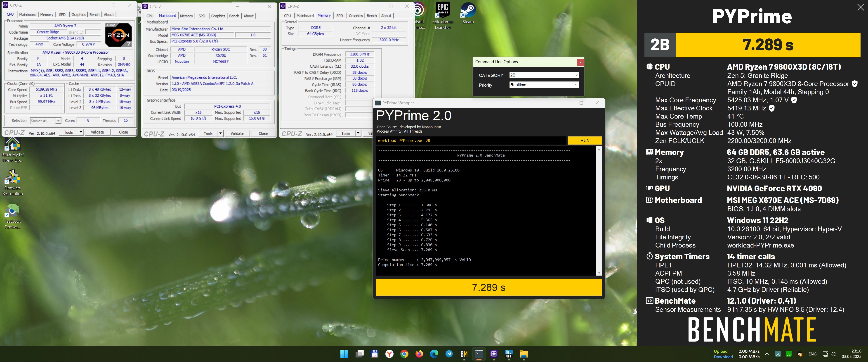Viewport: 868px width, 362px height.
Task: Expand the Tools arrow in the Memory window
Action: pyautogui.click(x=358, y=133)
